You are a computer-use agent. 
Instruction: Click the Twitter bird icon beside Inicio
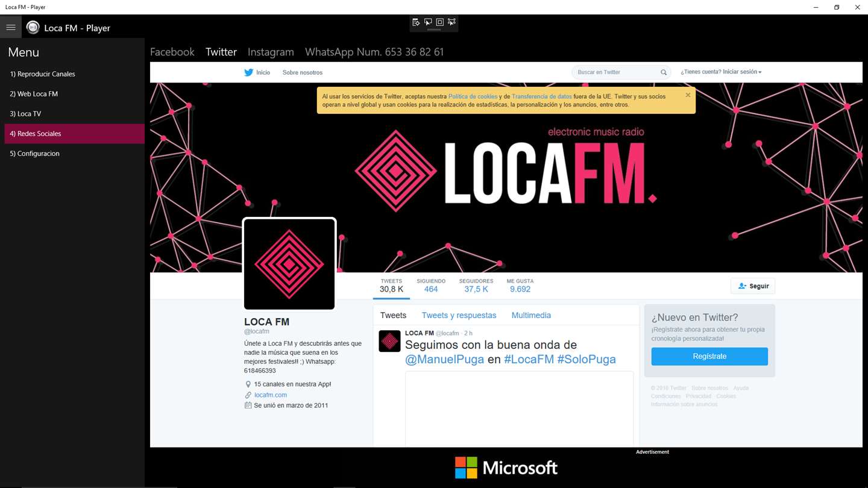pyautogui.click(x=248, y=72)
